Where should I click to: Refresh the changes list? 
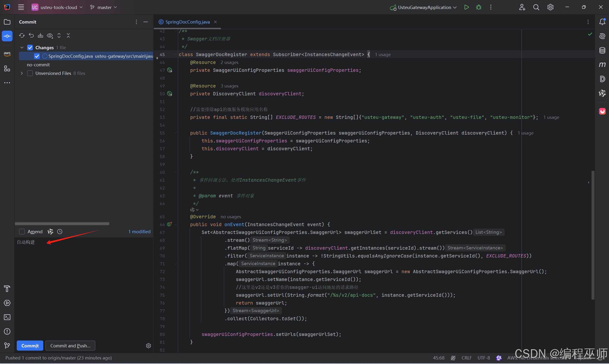(22, 36)
